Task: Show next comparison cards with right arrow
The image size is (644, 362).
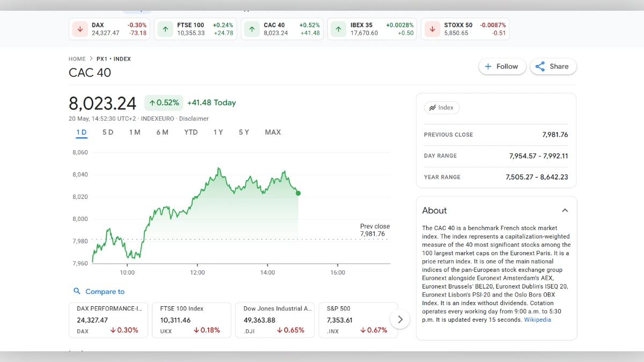Action: (400, 320)
